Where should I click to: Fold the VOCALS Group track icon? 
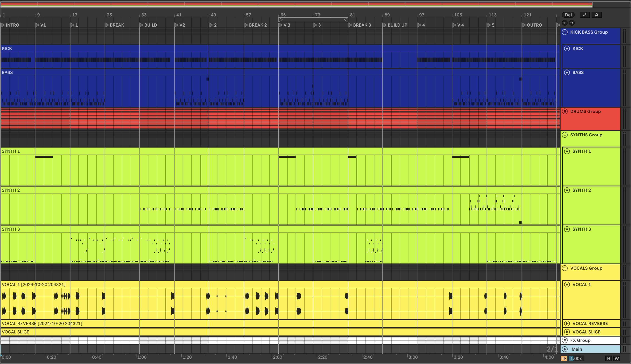click(565, 268)
